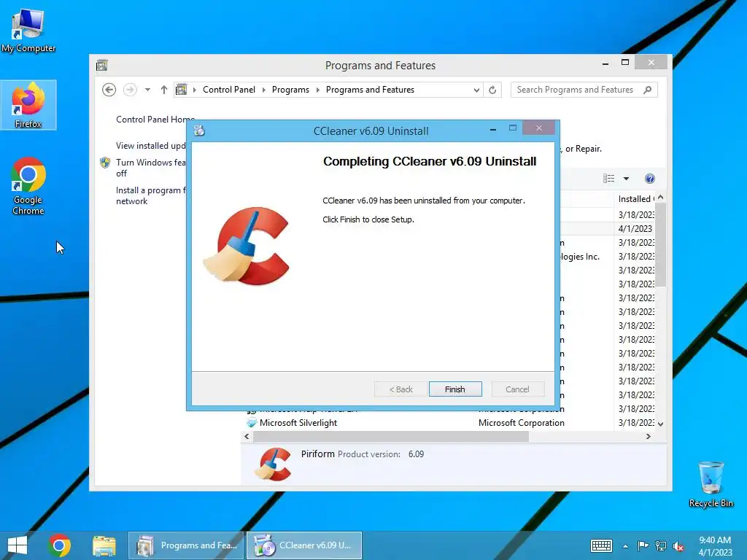Sort by the Installed On column header
747x560 pixels.
tap(636, 199)
